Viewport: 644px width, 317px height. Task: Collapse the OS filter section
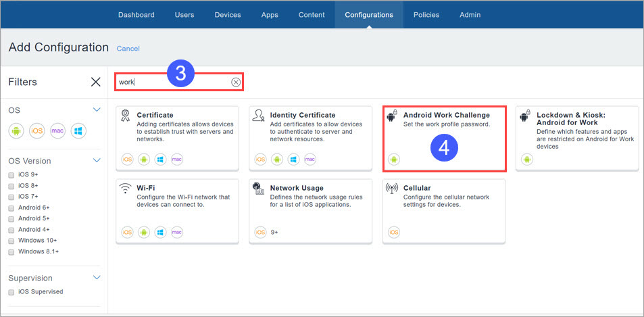point(97,109)
